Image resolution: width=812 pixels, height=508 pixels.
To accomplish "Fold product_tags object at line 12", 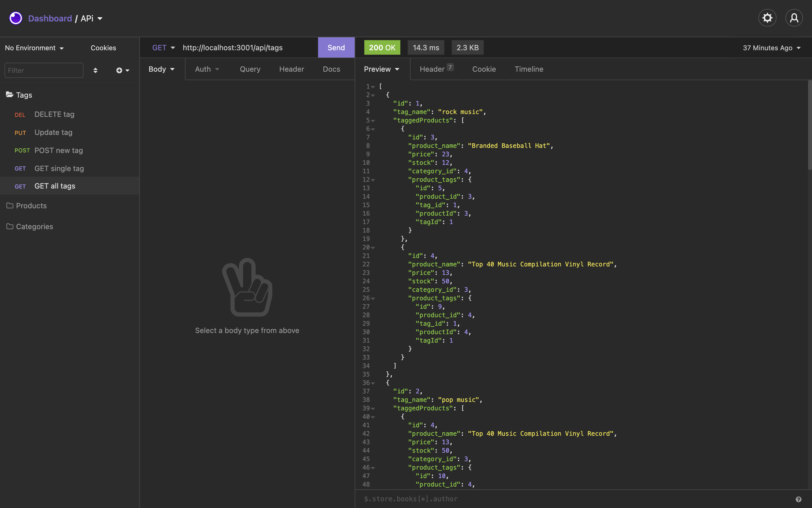I will [373, 180].
